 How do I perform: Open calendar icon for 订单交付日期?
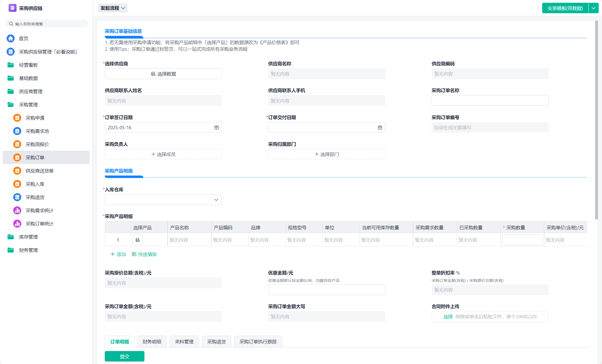point(380,128)
